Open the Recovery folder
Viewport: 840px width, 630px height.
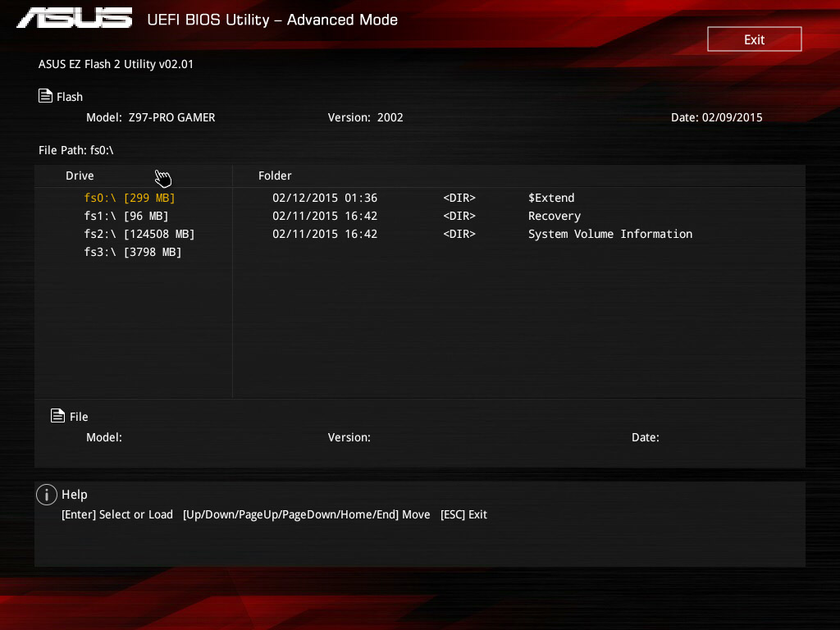[x=555, y=216]
